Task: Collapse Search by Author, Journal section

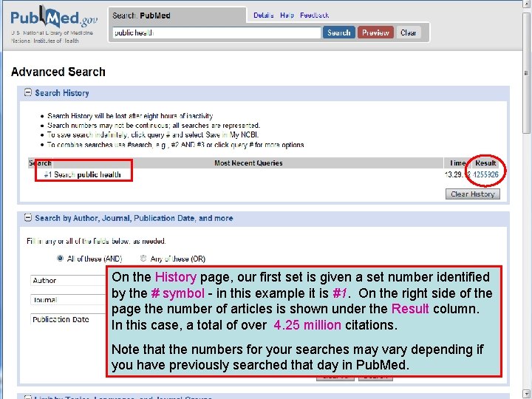Action: click(x=28, y=218)
